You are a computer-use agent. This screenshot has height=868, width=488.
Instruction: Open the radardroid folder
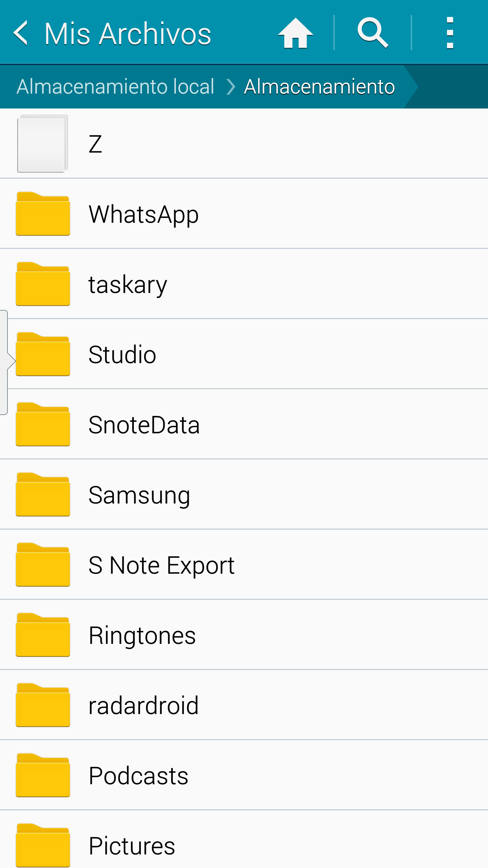click(143, 706)
